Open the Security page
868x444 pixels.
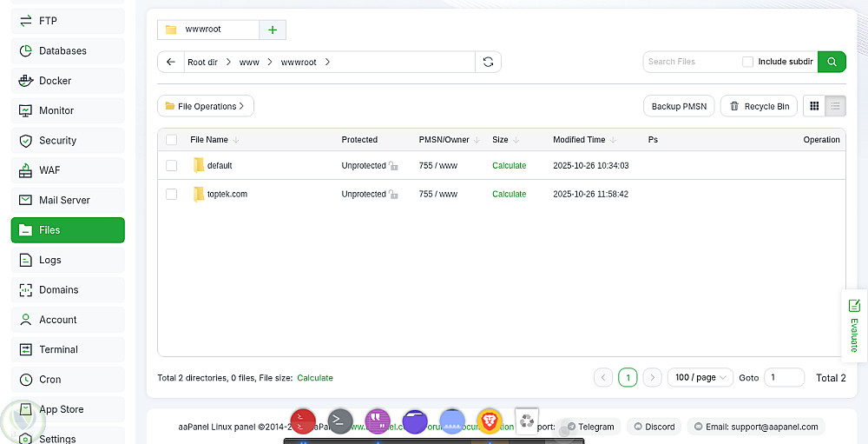(68, 141)
